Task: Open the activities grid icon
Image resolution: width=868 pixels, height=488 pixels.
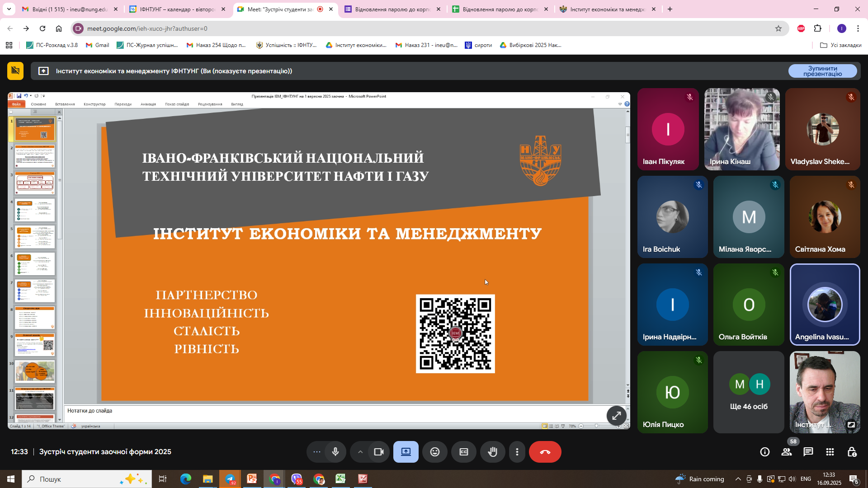Action: 830,452
